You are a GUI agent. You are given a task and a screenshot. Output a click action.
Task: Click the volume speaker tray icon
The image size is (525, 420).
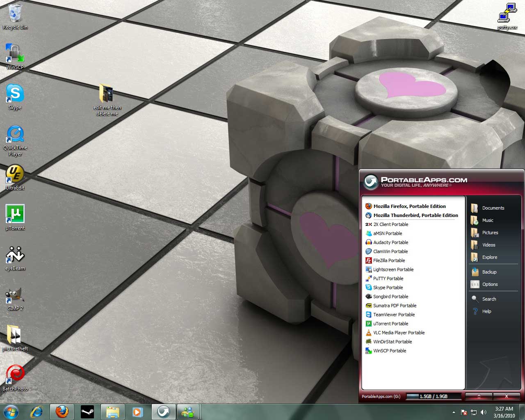484,412
